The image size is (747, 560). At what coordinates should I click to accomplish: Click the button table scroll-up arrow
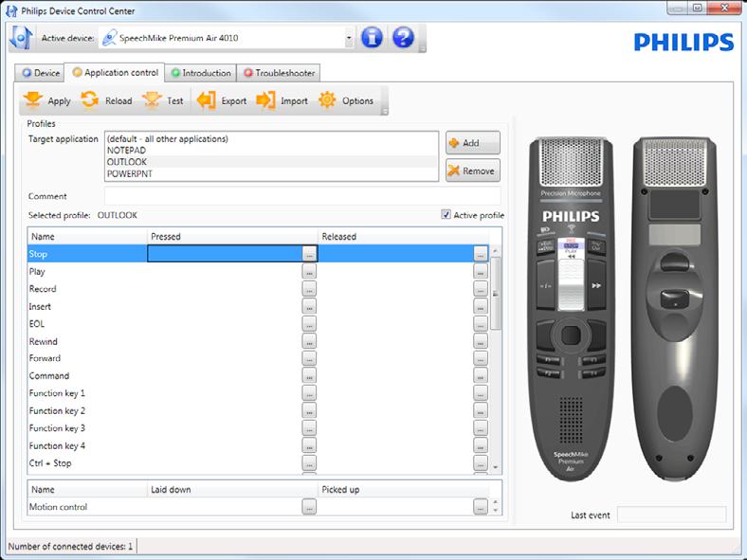pos(496,250)
